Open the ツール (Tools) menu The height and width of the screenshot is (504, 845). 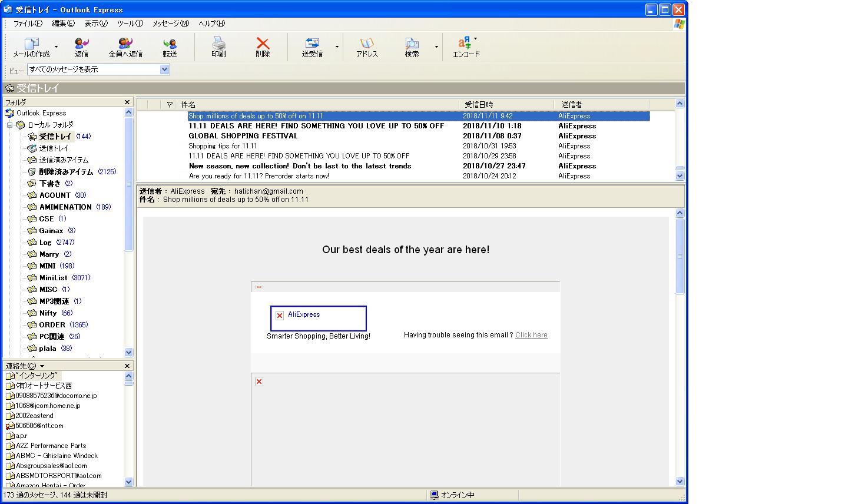click(130, 24)
